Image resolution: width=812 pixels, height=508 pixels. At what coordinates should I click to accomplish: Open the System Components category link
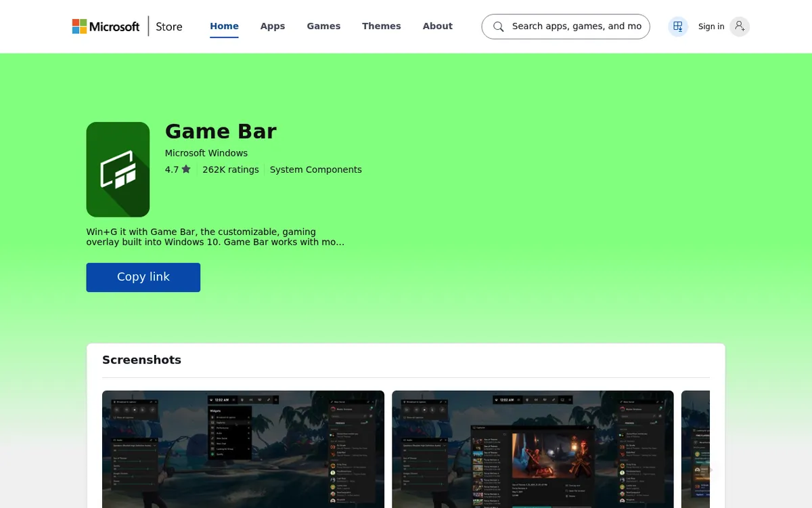(x=316, y=169)
